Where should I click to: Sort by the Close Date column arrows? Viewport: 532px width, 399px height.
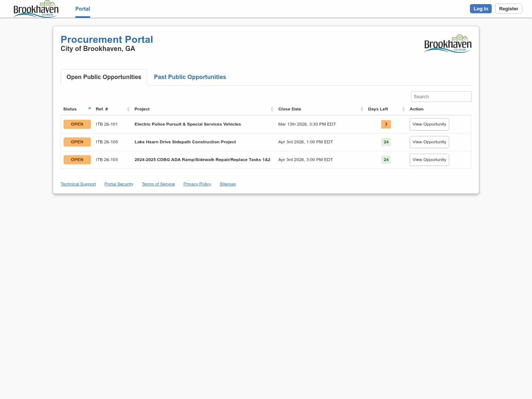click(x=362, y=109)
